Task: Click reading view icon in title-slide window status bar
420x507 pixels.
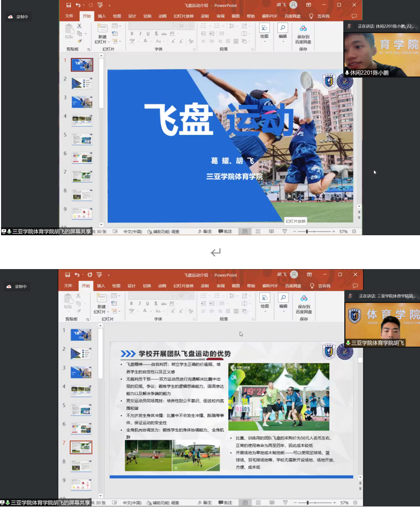Action: tap(271, 231)
